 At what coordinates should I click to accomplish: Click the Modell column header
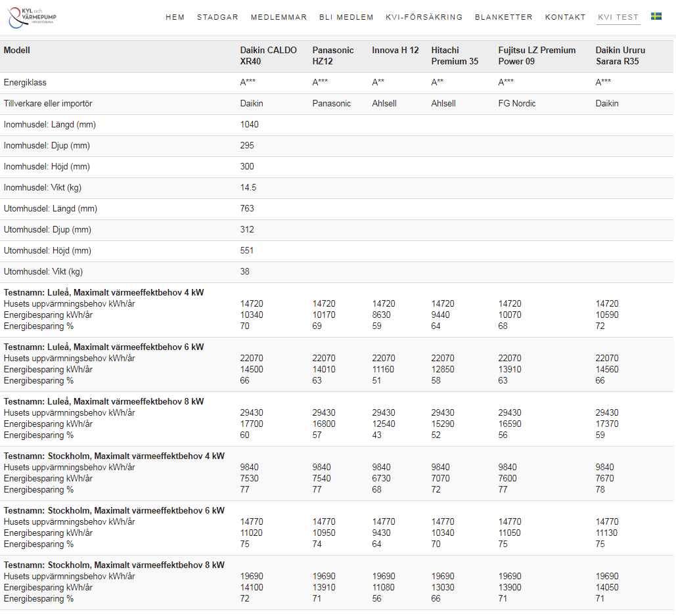(x=17, y=50)
